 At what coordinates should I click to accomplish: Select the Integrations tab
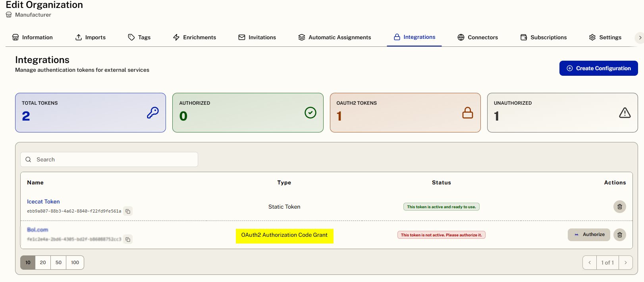[415, 37]
